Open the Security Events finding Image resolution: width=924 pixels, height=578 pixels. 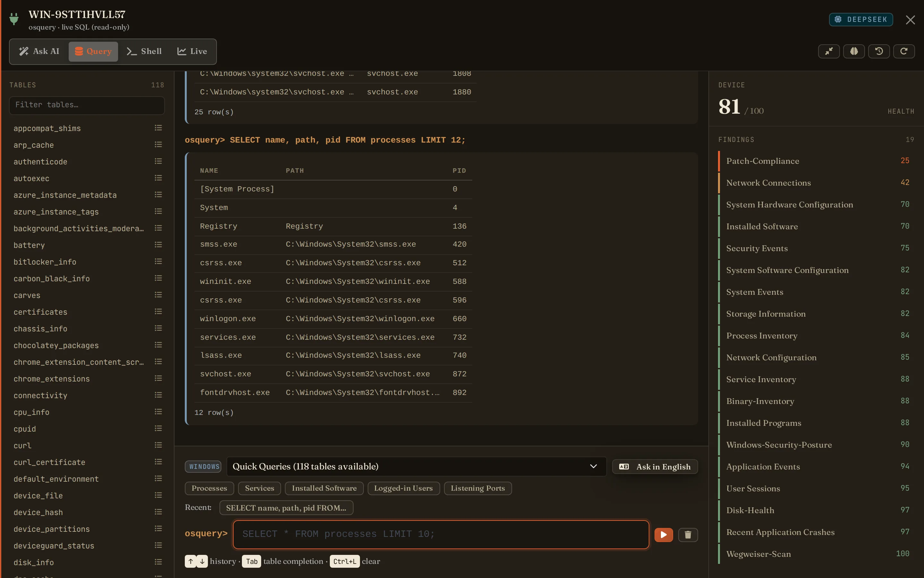[816, 248]
